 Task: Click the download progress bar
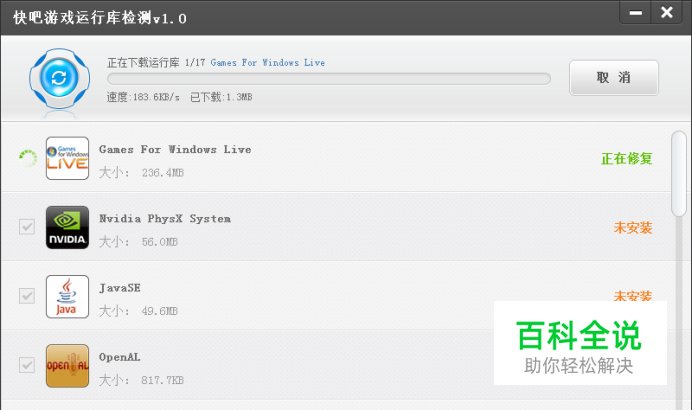pos(329,79)
